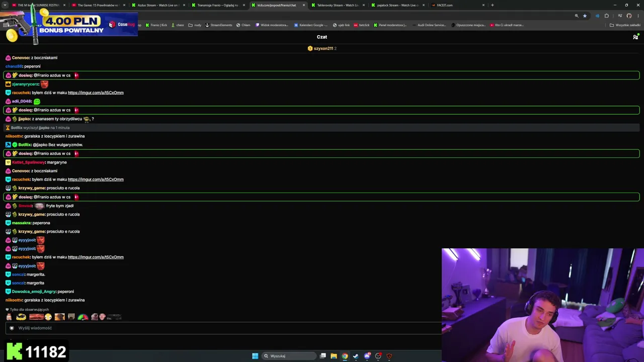Select speedometer gauge emote in emote row

tap(83, 317)
